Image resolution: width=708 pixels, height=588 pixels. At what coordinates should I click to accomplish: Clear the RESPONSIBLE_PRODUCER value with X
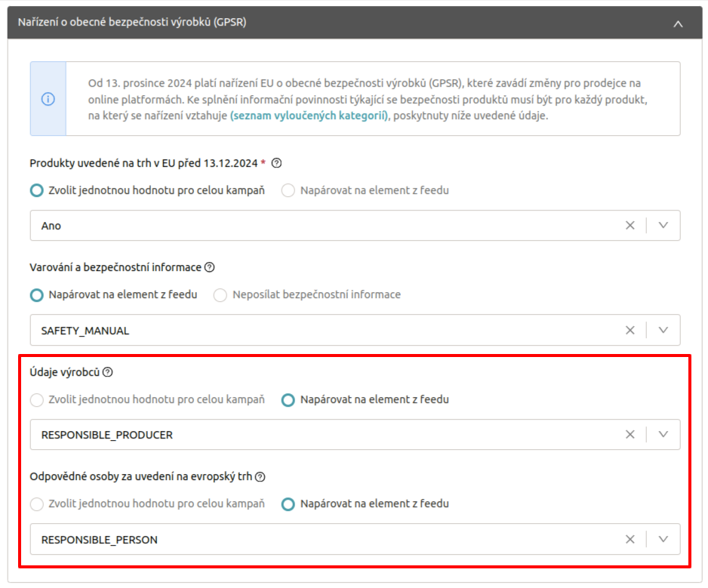(x=630, y=435)
